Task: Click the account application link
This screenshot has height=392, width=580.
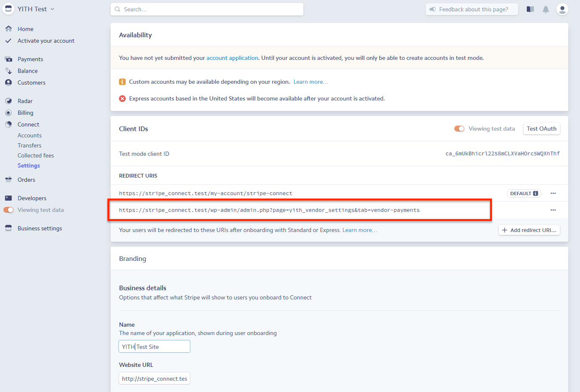Action: tap(232, 58)
